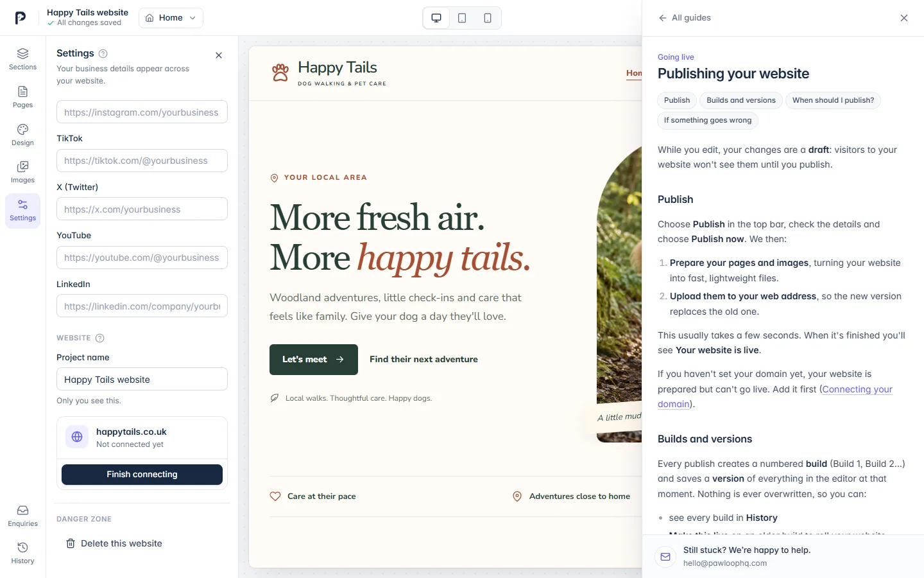Go back to All guides
924x578 pixels.
[x=685, y=18]
